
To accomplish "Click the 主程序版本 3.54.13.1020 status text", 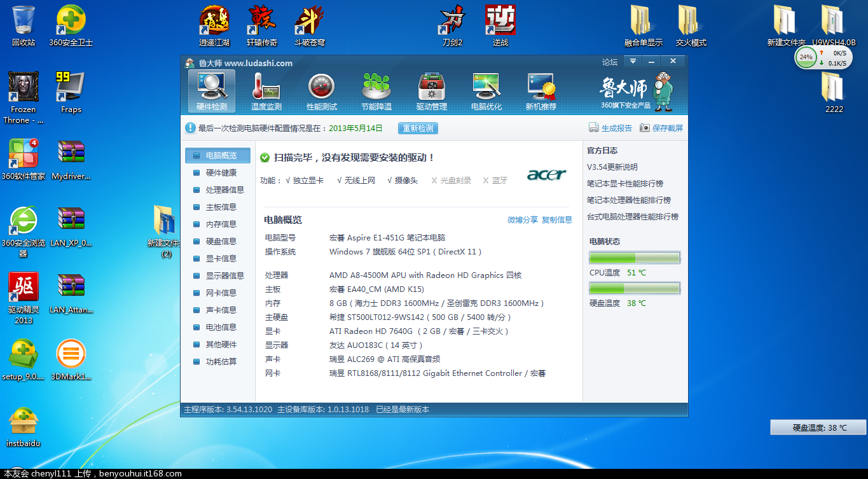I will 228,410.
